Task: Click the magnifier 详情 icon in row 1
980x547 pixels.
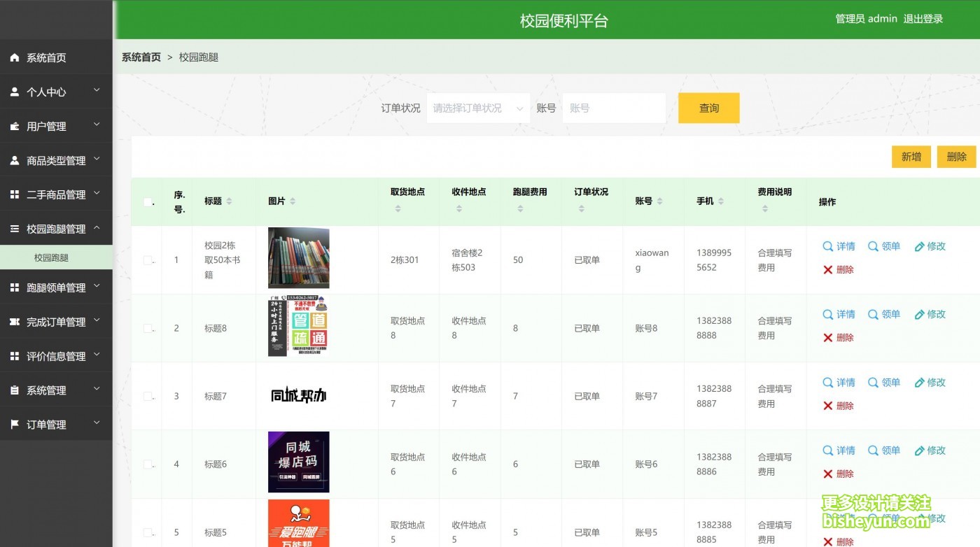Action: coord(828,246)
